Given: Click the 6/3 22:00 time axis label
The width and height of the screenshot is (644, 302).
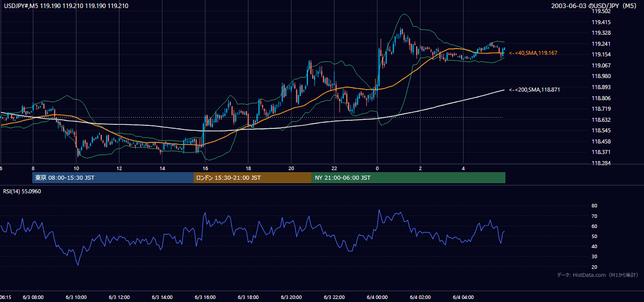Looking at the screenshot, I should 335,297.
